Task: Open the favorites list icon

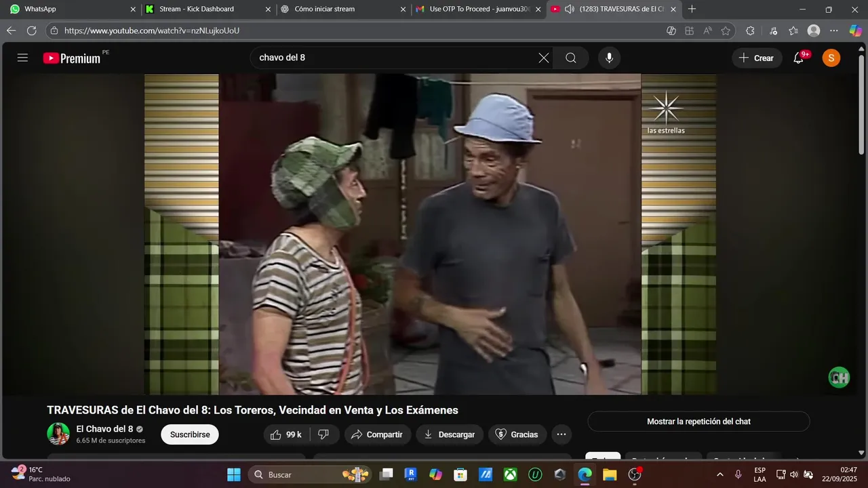Action: (x=793, y=30)
